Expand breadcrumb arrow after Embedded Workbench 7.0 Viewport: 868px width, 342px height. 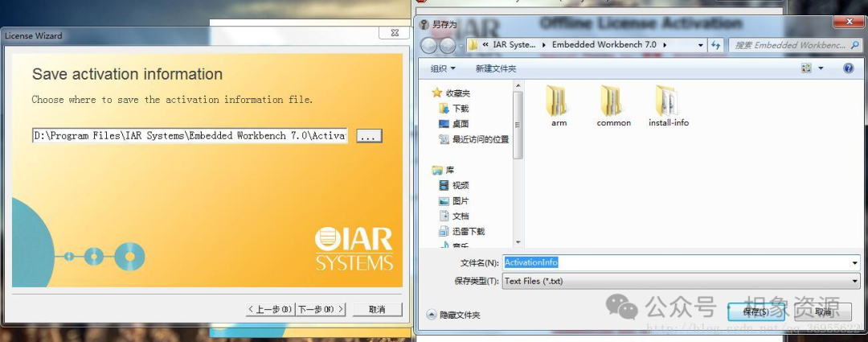pos(665,45)
